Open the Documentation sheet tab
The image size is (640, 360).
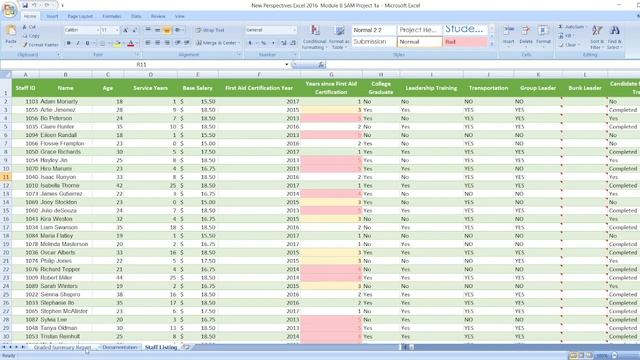[120, 347]
